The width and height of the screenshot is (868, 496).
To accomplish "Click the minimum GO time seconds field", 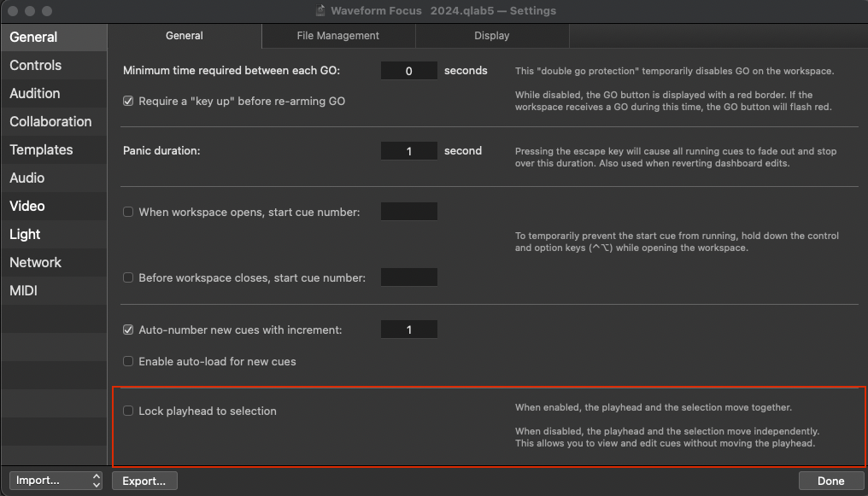I will pyautogui.click(x=408, y=71).
